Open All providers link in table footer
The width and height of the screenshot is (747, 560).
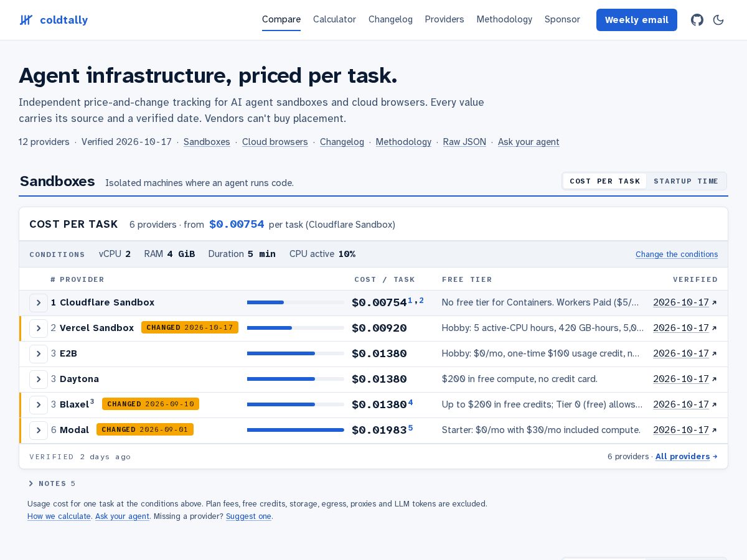tap(686, 457)
